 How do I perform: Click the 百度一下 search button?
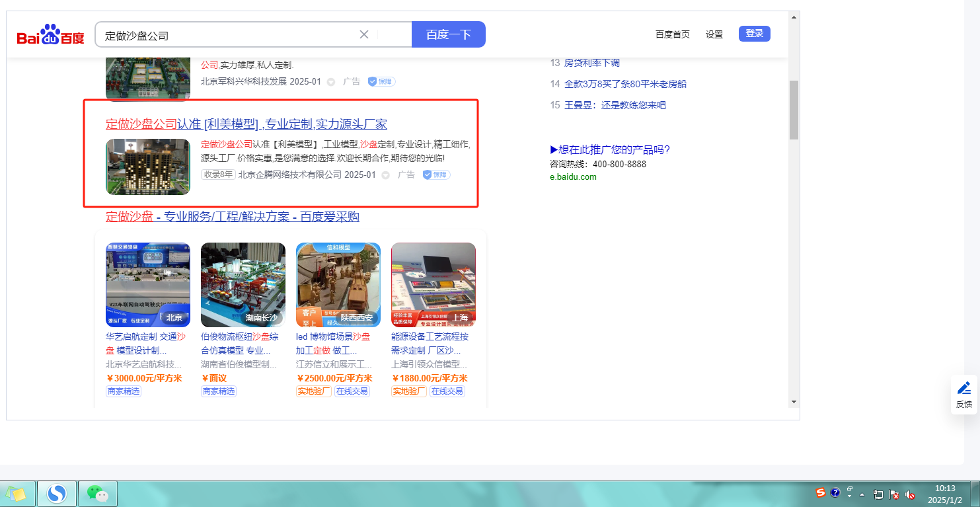(449, 34)
